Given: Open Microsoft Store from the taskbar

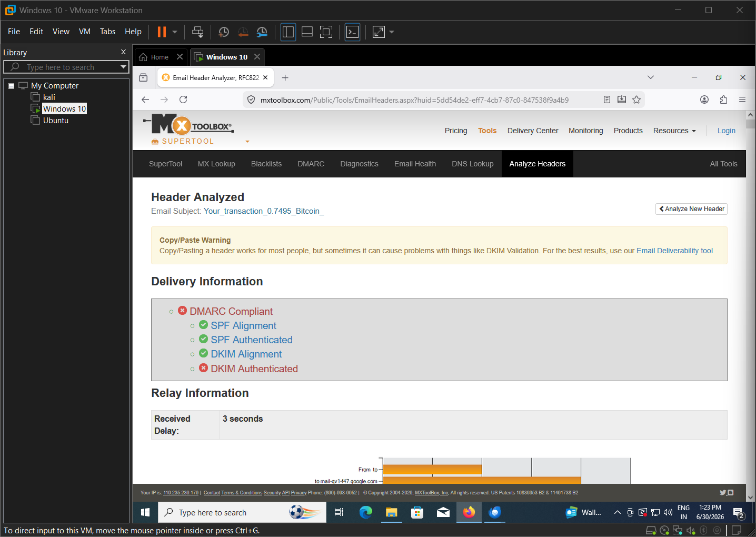Looking at the screenshot, I should pos(417,512).
